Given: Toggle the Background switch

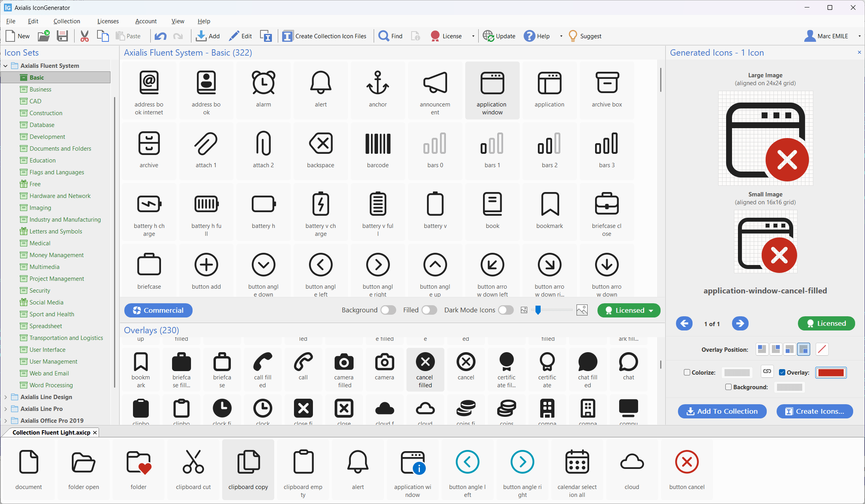Looking at the screenshot, I should tap(388, 310).
